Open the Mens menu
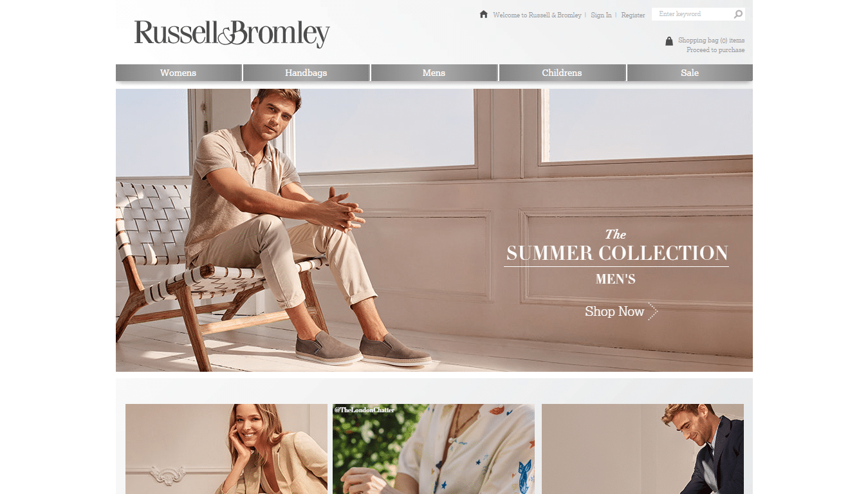 pyautogui.click(x=434, y=73)
